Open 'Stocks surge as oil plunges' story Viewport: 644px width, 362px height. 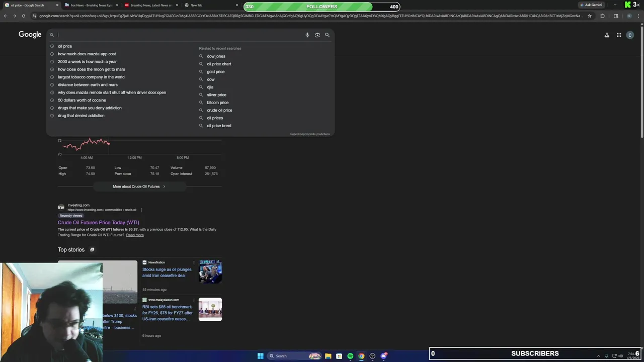pos(167,273)
